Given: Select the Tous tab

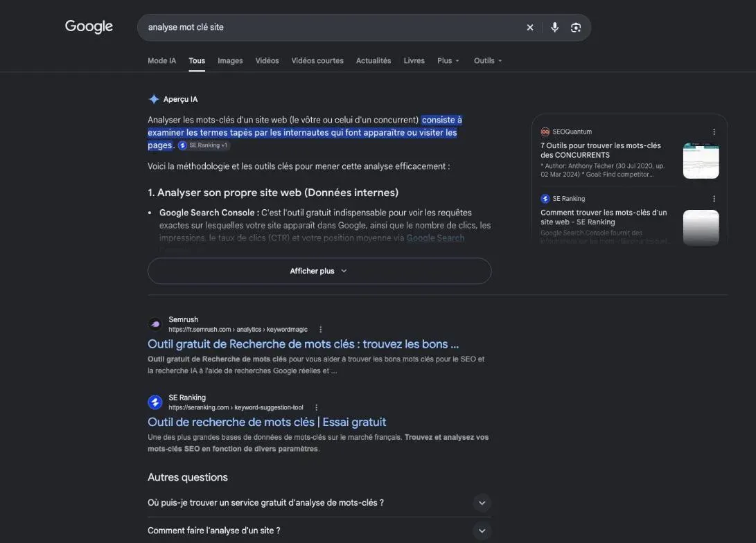Looking at the screenshot, I should coord(197,61).
